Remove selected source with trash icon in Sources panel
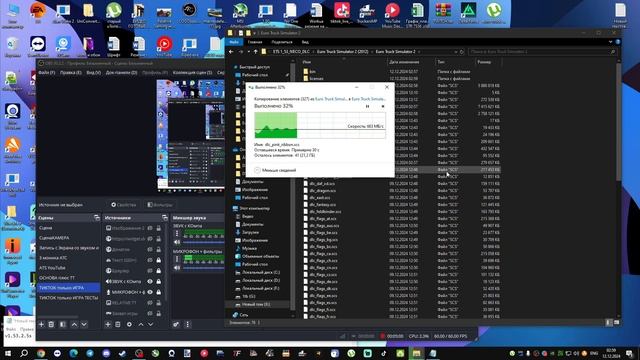Image resolution: width=640 pixels, height=360 pixels. pyautogui.click(x=118, y=324)
